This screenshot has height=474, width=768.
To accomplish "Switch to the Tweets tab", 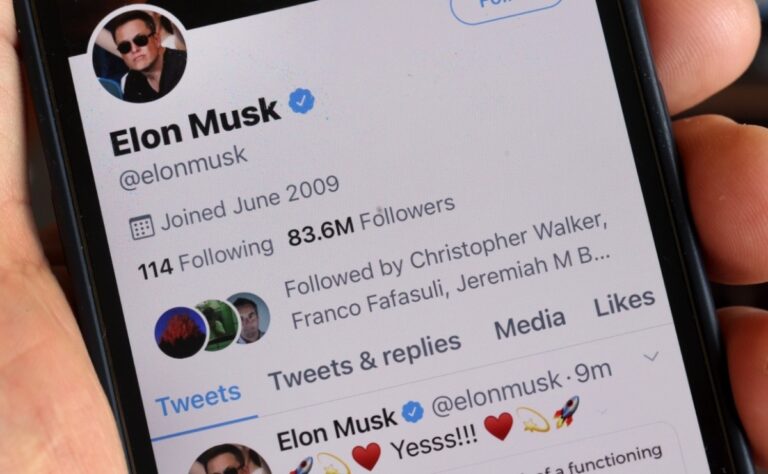I will 198,399.
